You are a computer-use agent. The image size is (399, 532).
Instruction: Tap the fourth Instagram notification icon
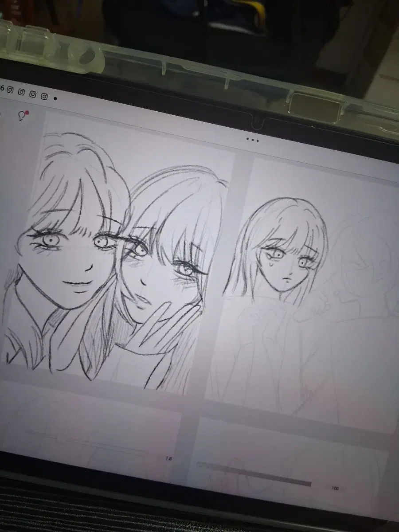pyautogui.click(x=44, y=96)
